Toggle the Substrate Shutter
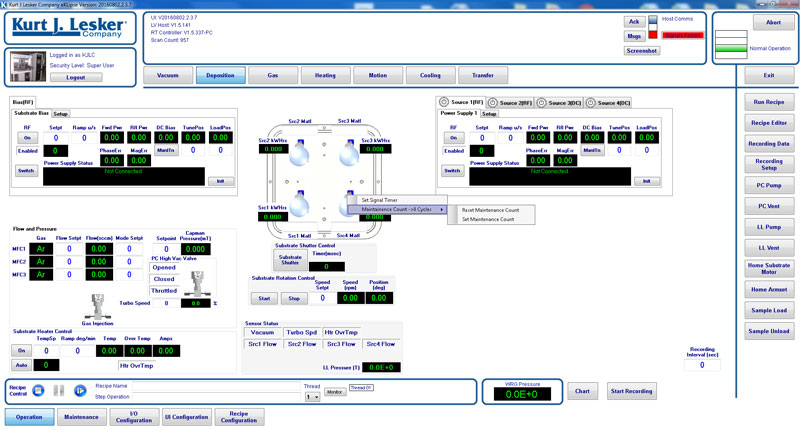Image resolution: width=800 pixels, height=430 pixels. (290, 260)
